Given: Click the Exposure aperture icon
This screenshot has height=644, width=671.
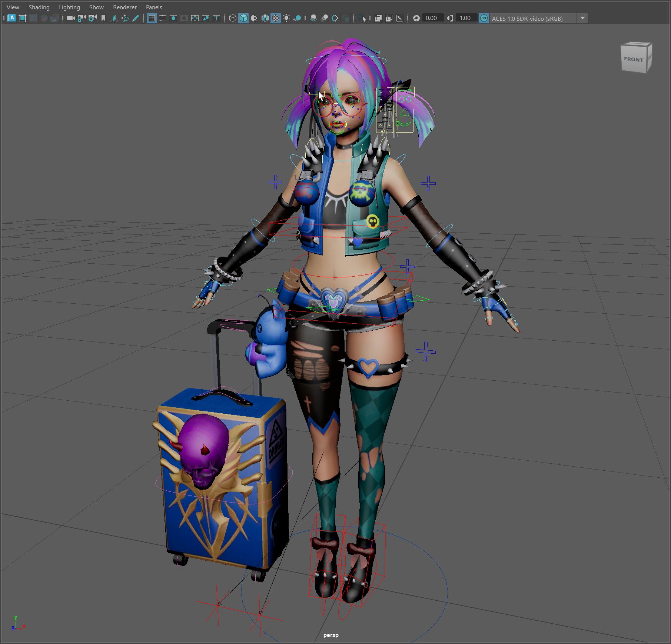Looking at the screenshot, I should [x=416, y=18].
